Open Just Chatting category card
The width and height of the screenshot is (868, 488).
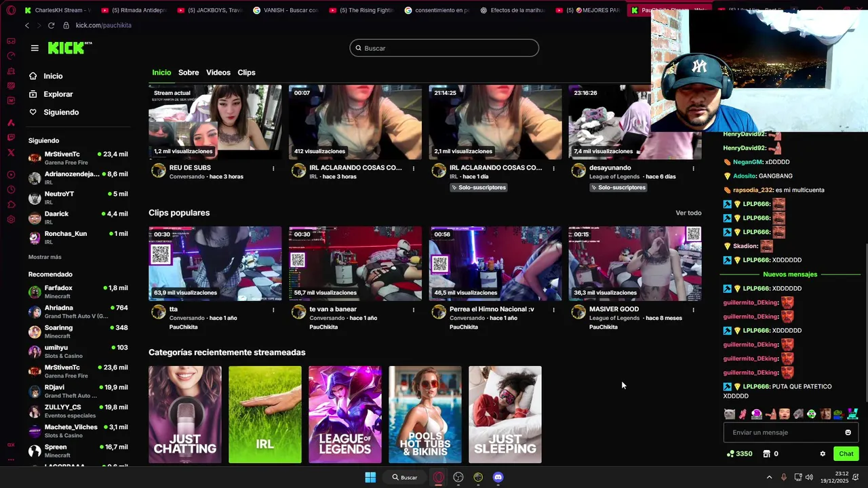pyautogui.click(x=185, y=415)
